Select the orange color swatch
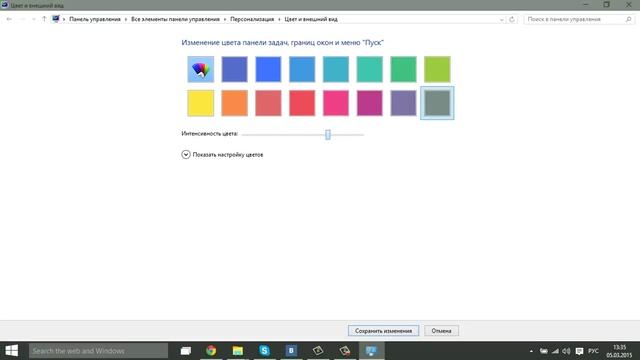 click(x=234, y=103)
